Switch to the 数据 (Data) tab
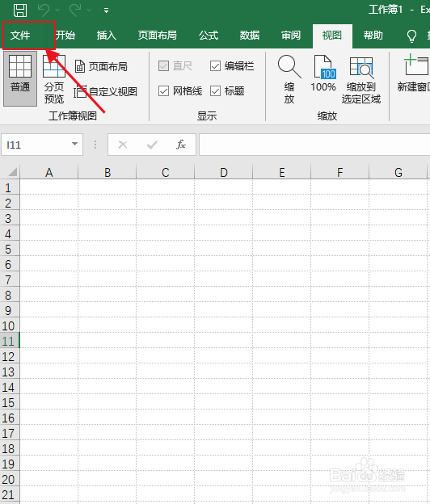 250,35
